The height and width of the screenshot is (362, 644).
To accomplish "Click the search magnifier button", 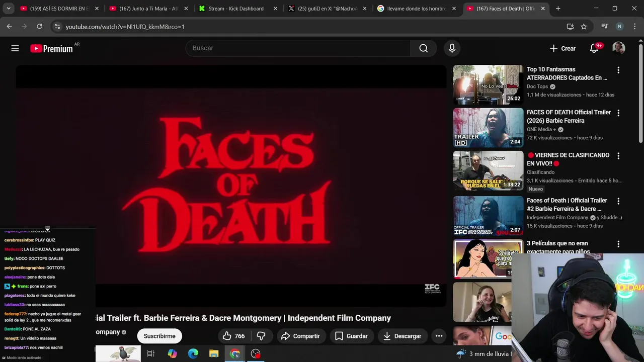I will [x=424, y=48].
